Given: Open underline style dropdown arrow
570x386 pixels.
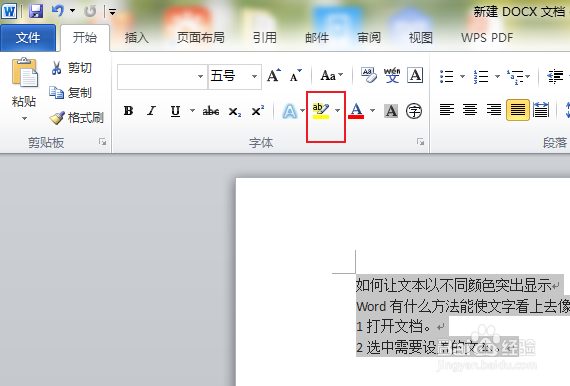Looking at the screenshot, I should point(192,110).
